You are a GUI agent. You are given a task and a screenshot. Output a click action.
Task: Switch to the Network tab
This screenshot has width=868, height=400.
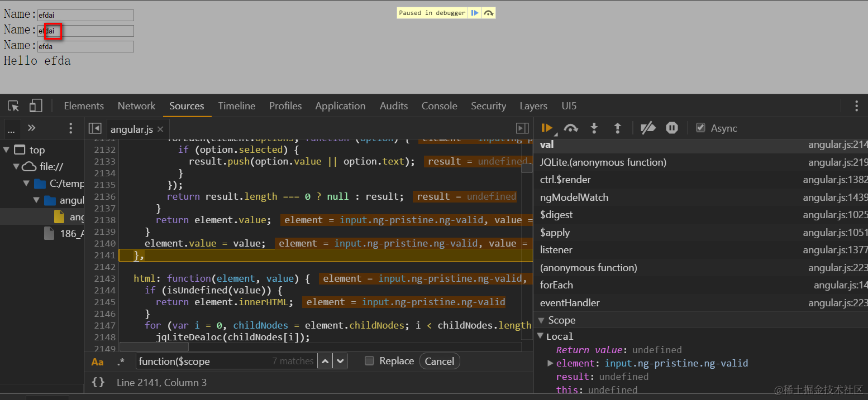pyautogui.click(x=136, y=106)
